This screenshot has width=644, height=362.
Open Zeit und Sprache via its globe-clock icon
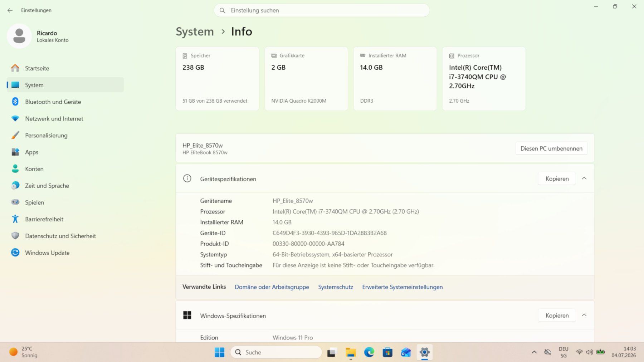pyautogui.click(x=15, y=185)
